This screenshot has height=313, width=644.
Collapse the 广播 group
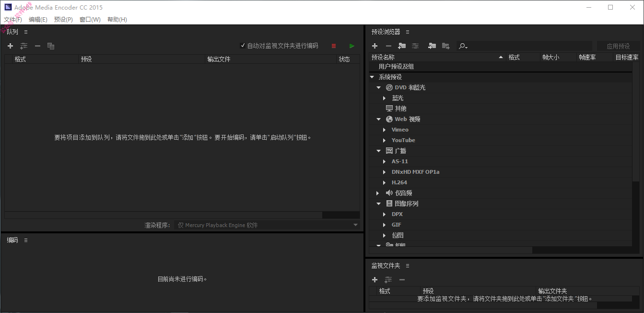379,151
